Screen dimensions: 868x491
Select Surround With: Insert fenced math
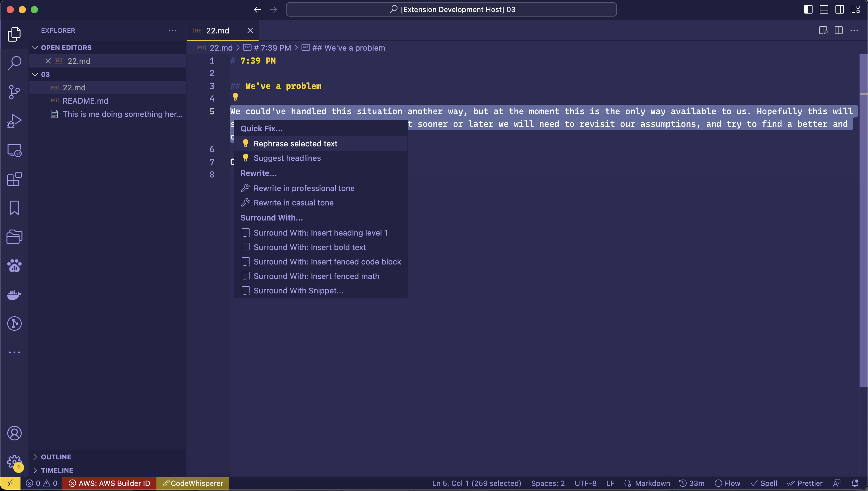[x=321, y=276]
